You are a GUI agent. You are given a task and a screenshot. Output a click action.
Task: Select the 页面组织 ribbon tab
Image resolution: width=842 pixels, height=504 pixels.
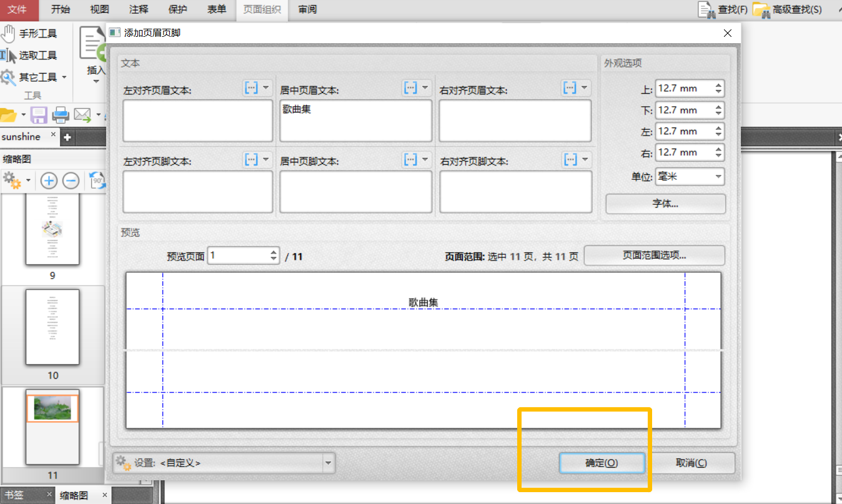[x=262, y=9]
